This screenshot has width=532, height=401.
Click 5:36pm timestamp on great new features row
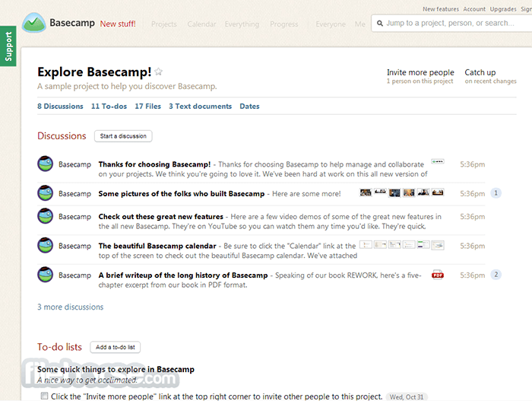472,216
